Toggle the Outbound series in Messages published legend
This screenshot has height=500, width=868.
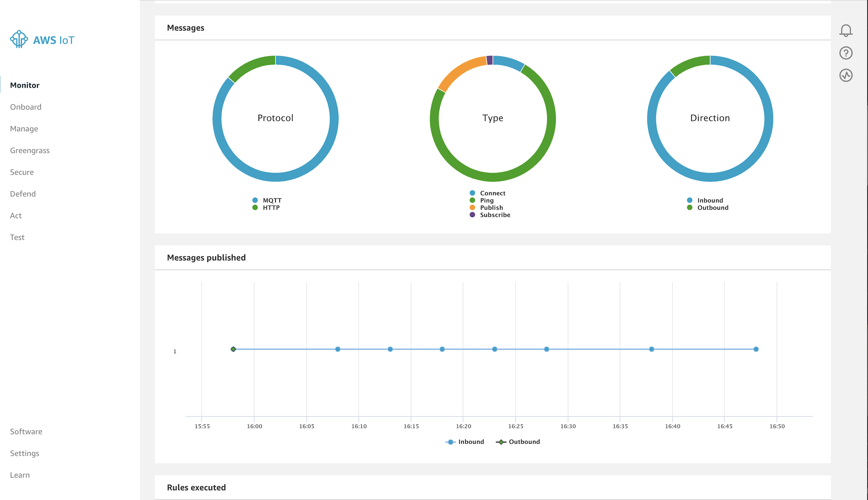click(519, 441)
